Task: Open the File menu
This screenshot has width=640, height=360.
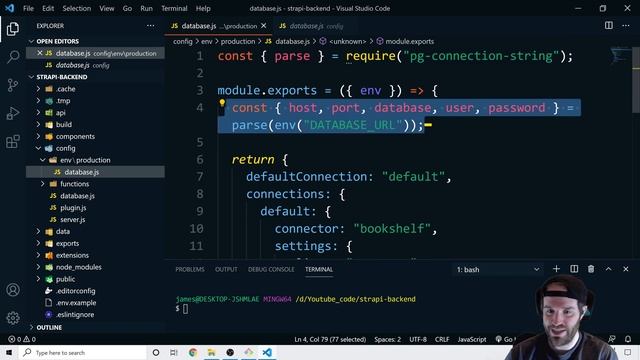Action: point(28,8)
